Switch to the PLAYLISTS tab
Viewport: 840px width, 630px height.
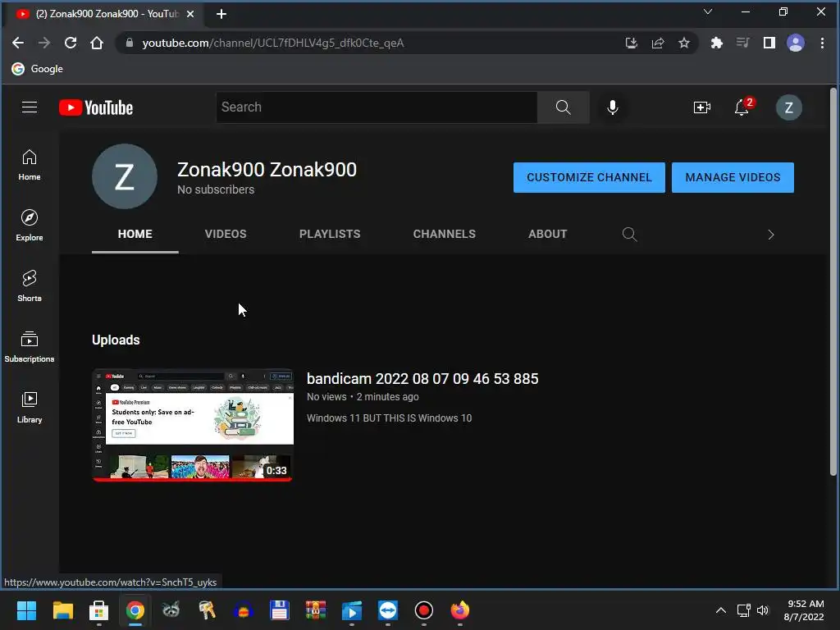[330, 234]
